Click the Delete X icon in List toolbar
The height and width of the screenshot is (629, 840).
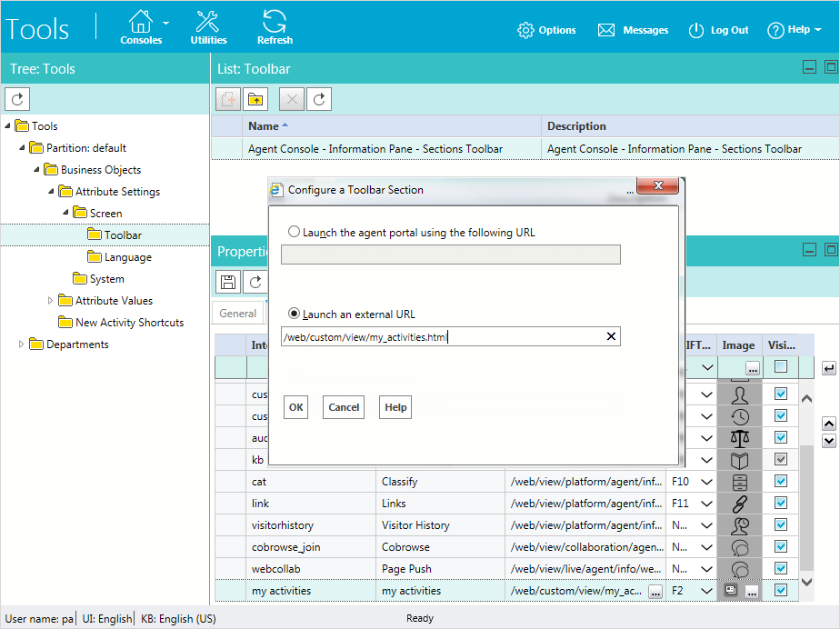(292, 99)
